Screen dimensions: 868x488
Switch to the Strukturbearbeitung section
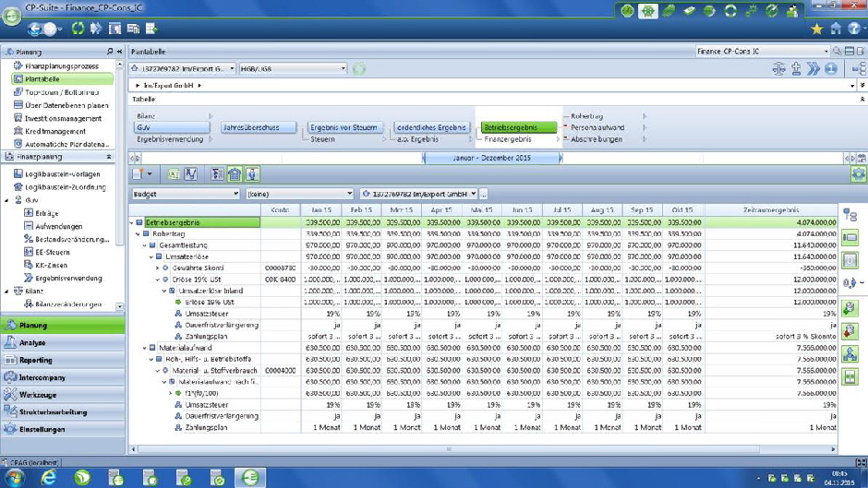click(x=63, y=412)
